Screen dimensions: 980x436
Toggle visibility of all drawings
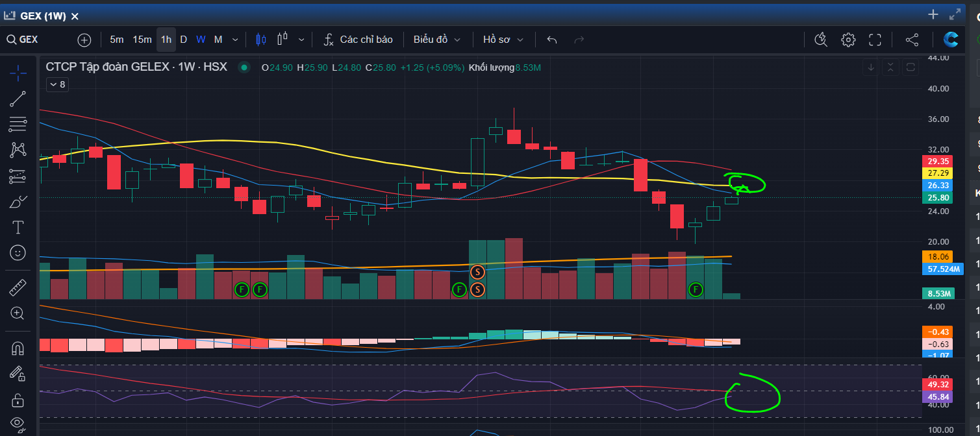tap(18, 424)
